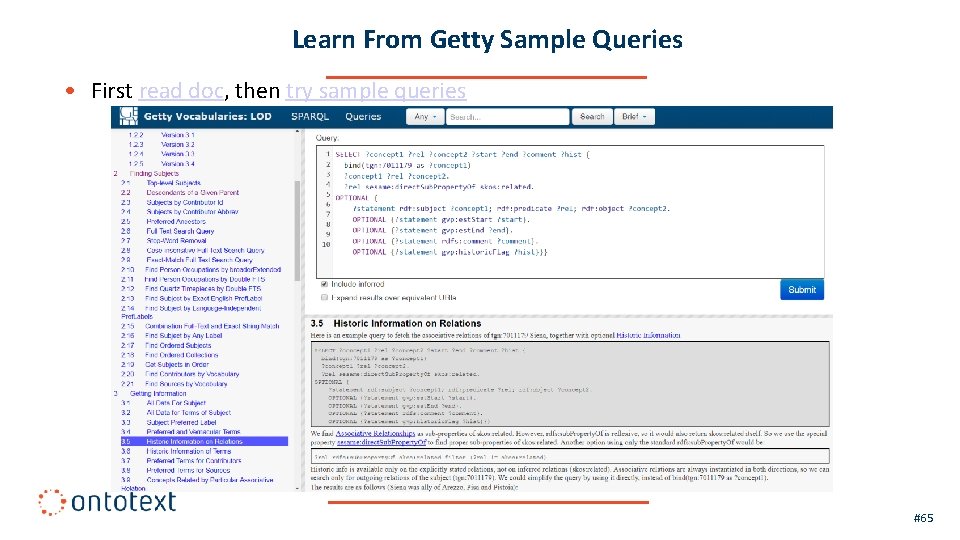
Task: Follow the 'sesame:directSubPropertyOf' link
Action: 381,442
